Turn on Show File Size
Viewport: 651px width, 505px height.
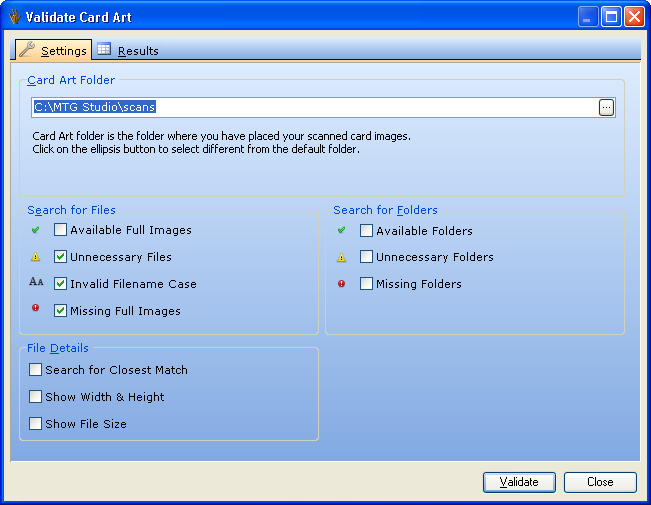click(x=35, y=424)
